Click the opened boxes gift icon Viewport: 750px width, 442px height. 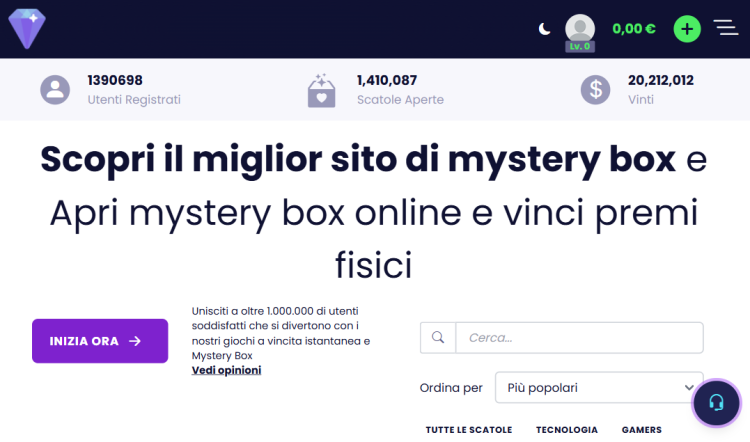pos(321,90)
